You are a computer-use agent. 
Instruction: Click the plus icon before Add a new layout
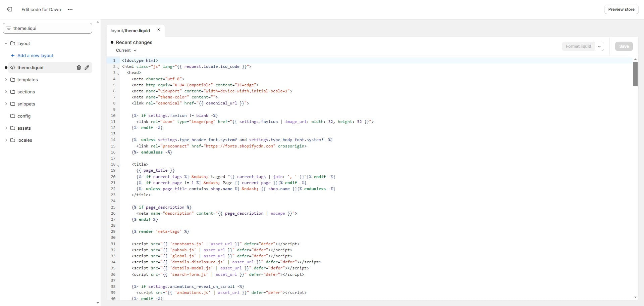click(12, 55)
